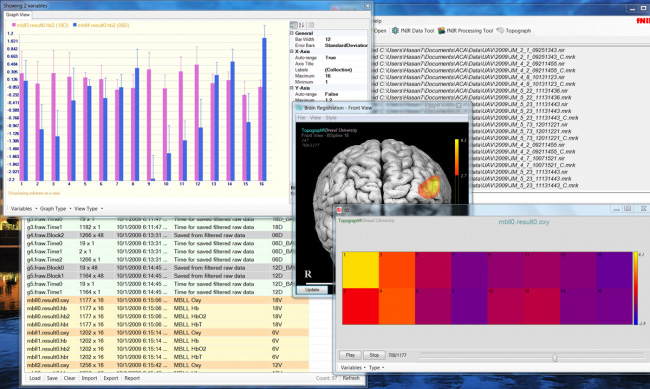
Task: Open the Variables dropdown in the topograph window
Action: [353, 367]
